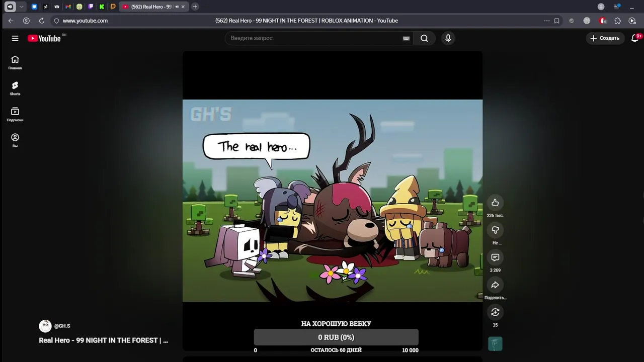This screenshot has width=644, height=362.
Task: Like the Short with thumbs up
Action: point(495,203)
